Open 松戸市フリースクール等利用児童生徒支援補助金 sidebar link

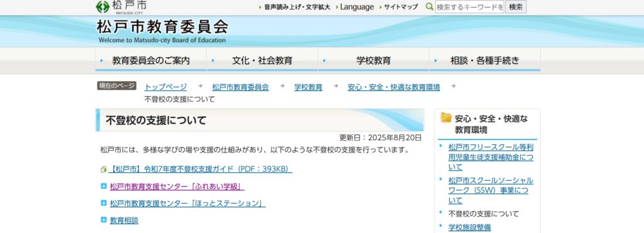(x=491, y=157)
